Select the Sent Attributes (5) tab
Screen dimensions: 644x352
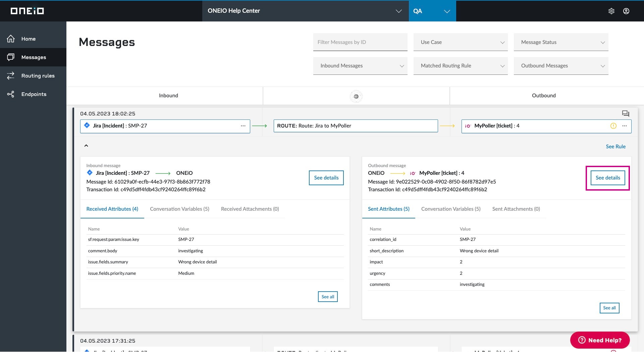(389, 209)
